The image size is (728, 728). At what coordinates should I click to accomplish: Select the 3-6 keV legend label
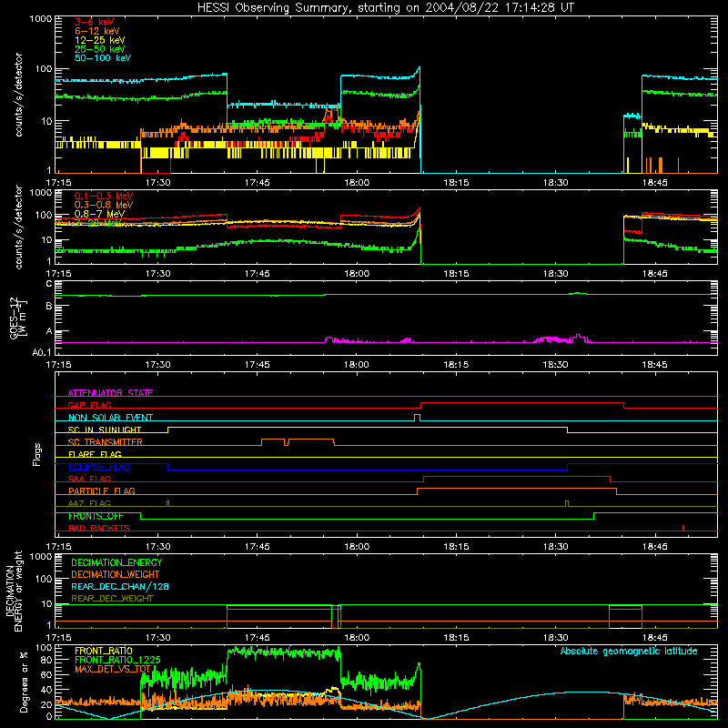tap(95, 22)
